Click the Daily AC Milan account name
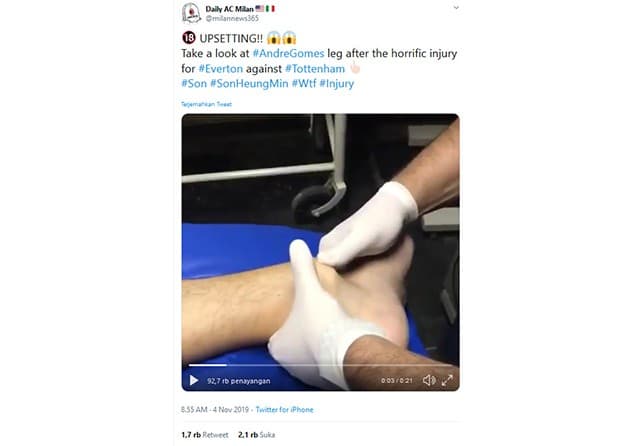The height and width of the screenshot is (446, 640). point(229,9)
